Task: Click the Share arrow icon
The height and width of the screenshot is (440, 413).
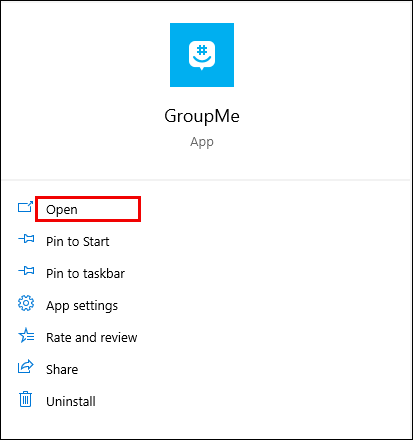Action: [26, 366]
